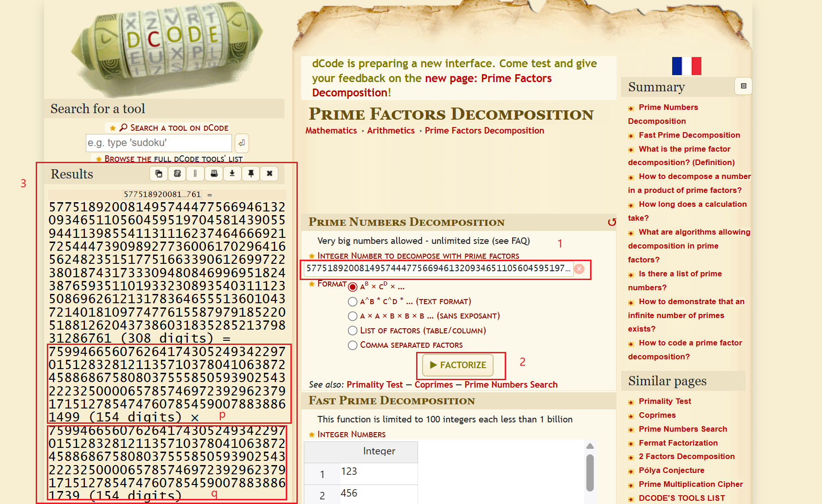Image resolution: width=822 pixels, height=504 pixels.
Task: Select the text format A^B * C^D option
Action: pyautogui.click(x=353, y=302)
